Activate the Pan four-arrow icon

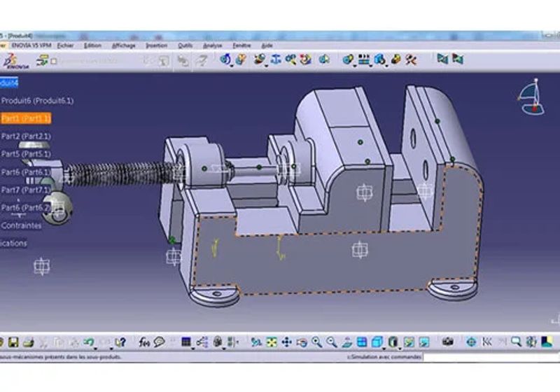(287, 342)
